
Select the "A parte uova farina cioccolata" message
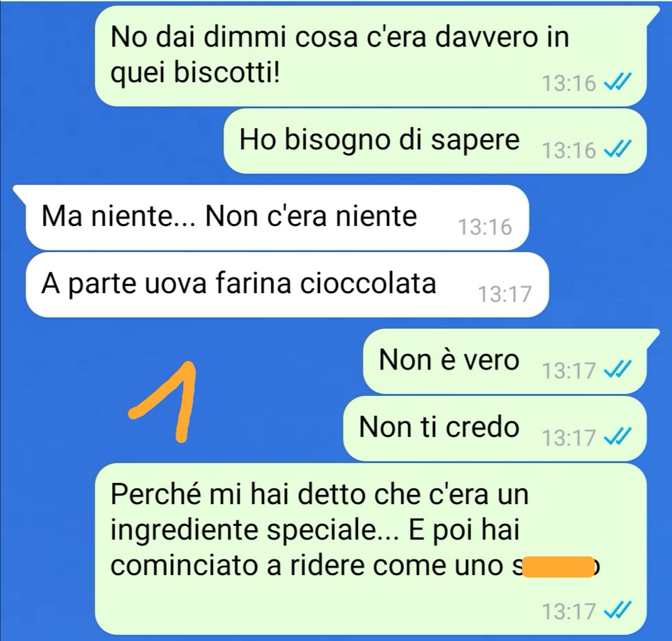tap(287, 284)
